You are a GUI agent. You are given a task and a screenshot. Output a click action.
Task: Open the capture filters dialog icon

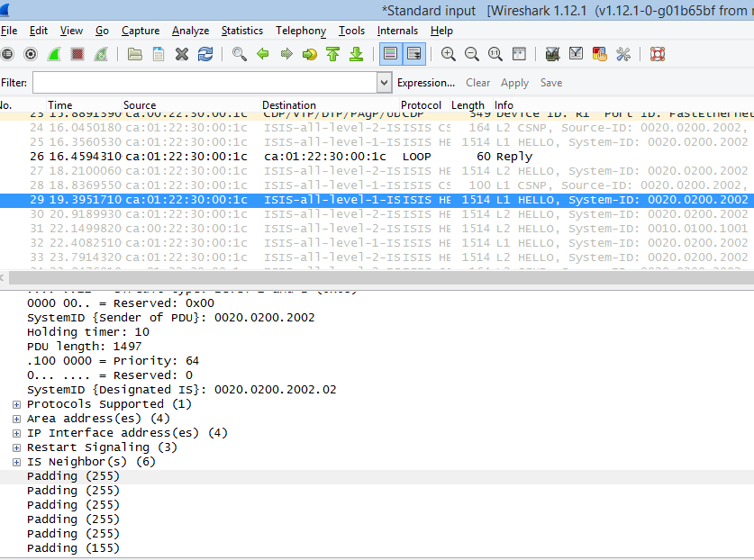pyautogui.click(x=553, y=54)
